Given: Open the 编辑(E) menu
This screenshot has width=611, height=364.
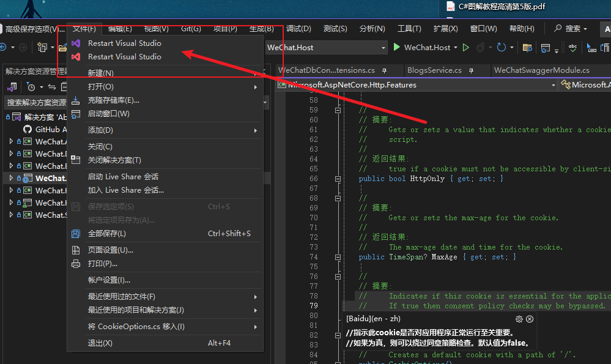Looking at the screenshot, I should (x=120, y=29).
